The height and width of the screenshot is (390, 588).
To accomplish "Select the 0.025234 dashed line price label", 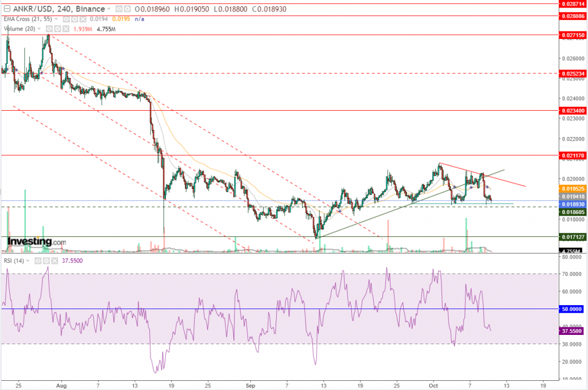I will tap(572, 73).
